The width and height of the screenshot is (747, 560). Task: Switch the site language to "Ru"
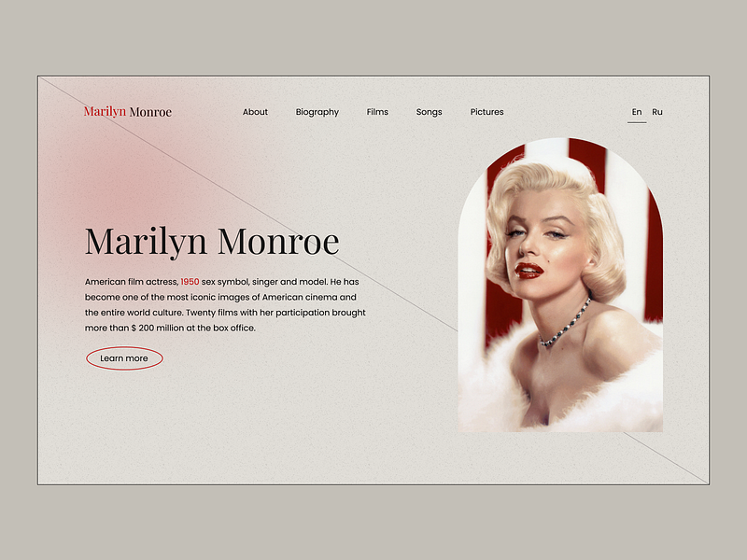[658, 112]
